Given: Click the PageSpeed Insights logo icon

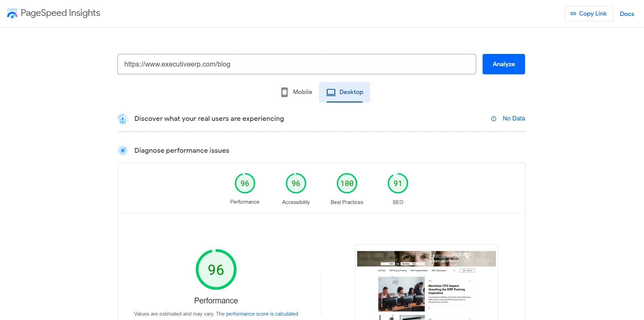Looking at the screenshot, I should pyautogui.click(x=12, y=14).
